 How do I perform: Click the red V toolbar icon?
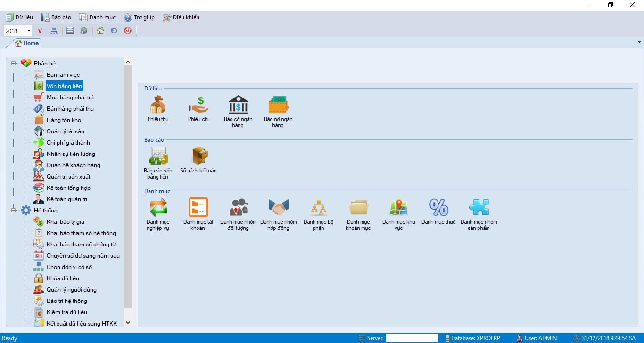point(40,31)
